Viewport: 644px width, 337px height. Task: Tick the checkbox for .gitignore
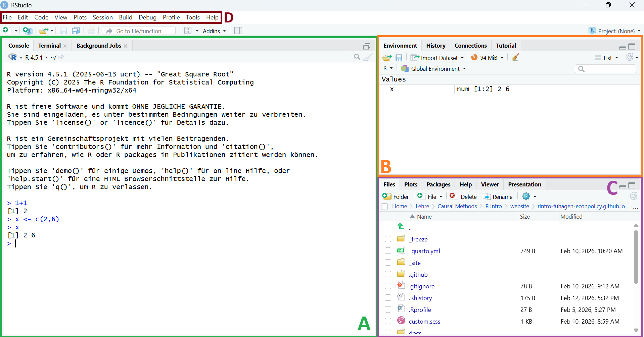(388, 286)
